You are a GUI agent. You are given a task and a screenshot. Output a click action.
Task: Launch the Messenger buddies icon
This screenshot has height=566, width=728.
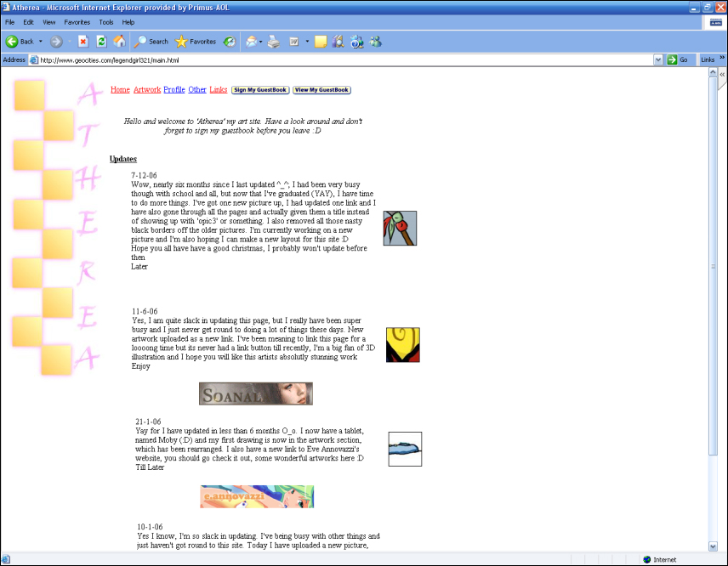[375, 42]
